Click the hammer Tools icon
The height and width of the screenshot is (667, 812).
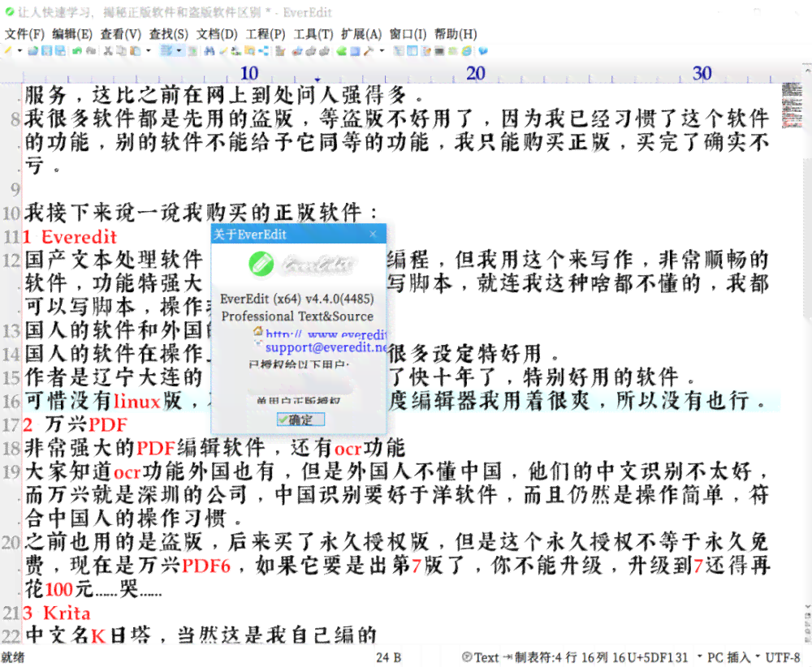(x=368, y=51)
